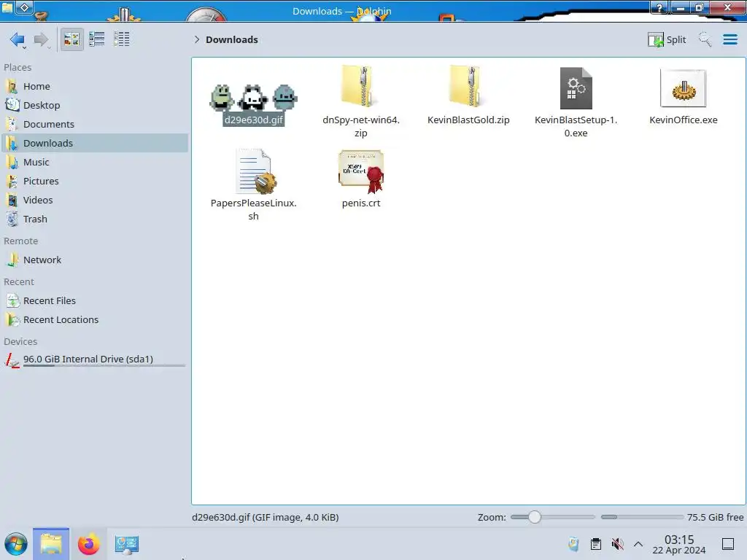Open Desktop in Places
Screen dimensions: 747x560
[x=94, y=105]
